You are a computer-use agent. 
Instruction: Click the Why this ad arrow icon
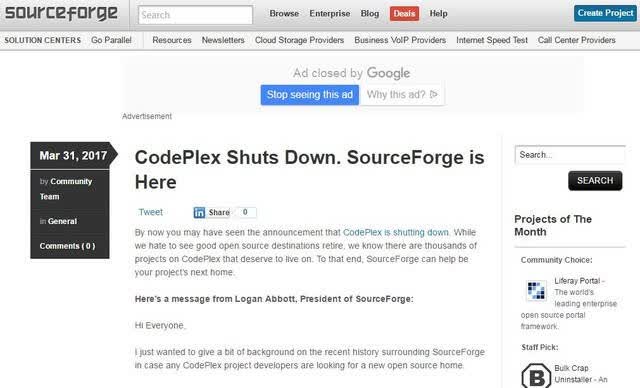pos(434,95)
